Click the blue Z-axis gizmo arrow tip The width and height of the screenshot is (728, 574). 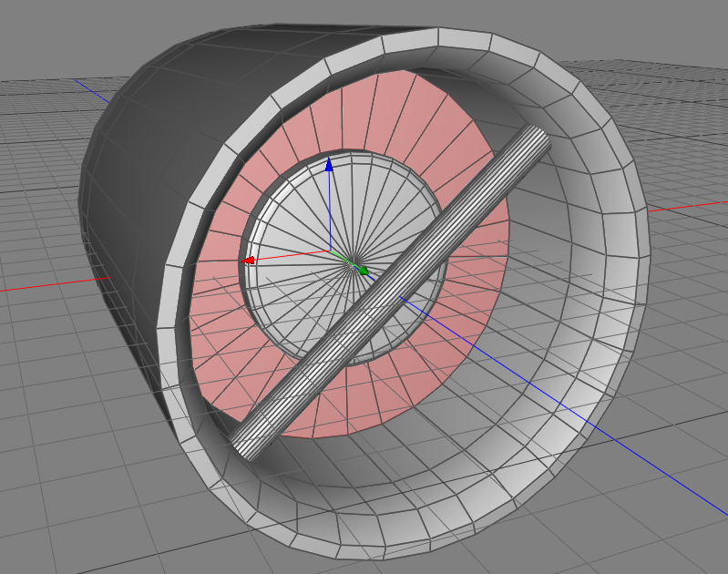[329, 165]
